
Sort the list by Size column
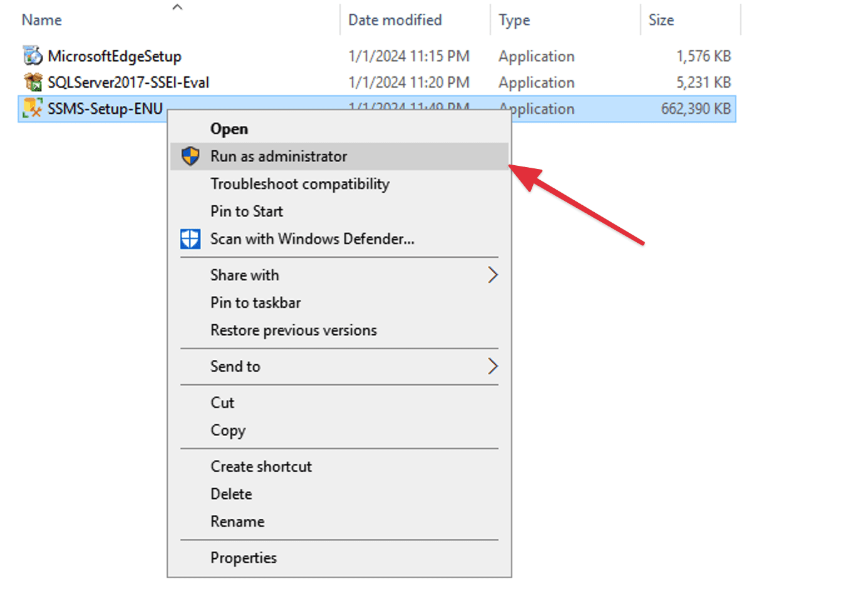coord(661,20)
